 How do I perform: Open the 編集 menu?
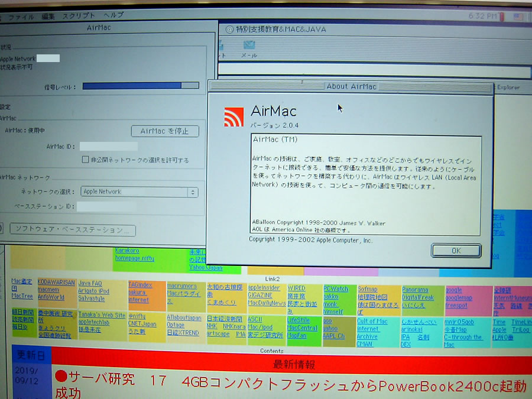pos(48,17)
